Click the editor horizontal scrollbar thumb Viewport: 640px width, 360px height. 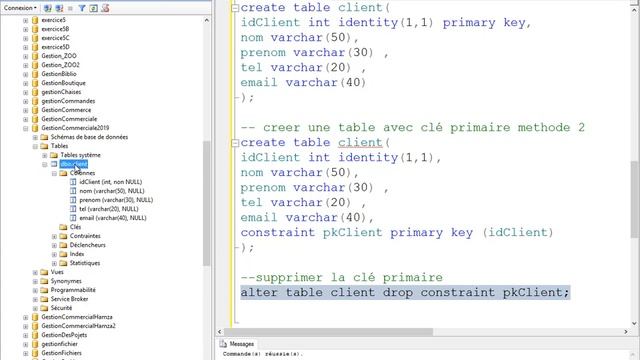point(329,332)
